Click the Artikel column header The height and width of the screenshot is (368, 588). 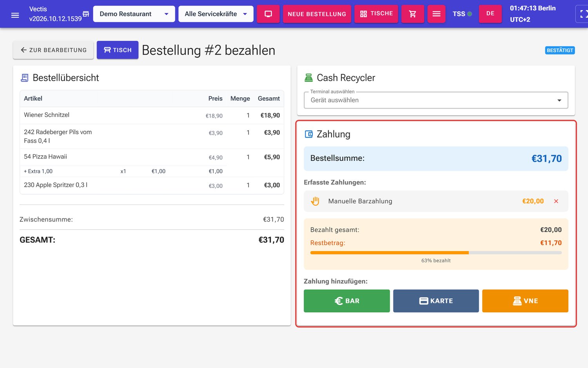(33, 98)
